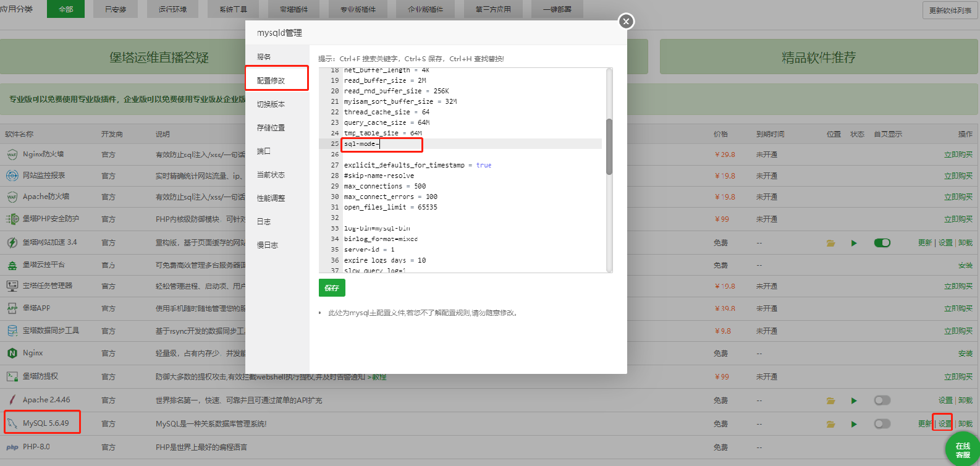This screenshot has height=466, width=980.
Task: Click the config editor vertical scrollbar thumb
Action: click(x=609, y=146)
